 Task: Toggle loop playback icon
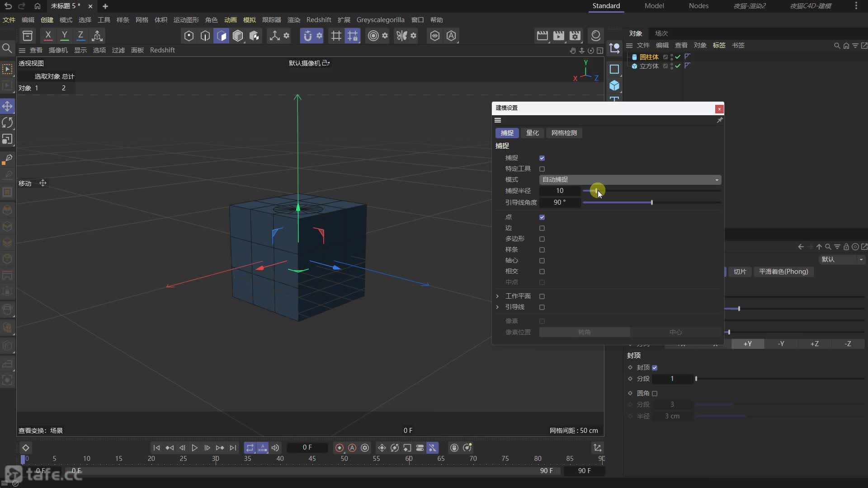250,448
